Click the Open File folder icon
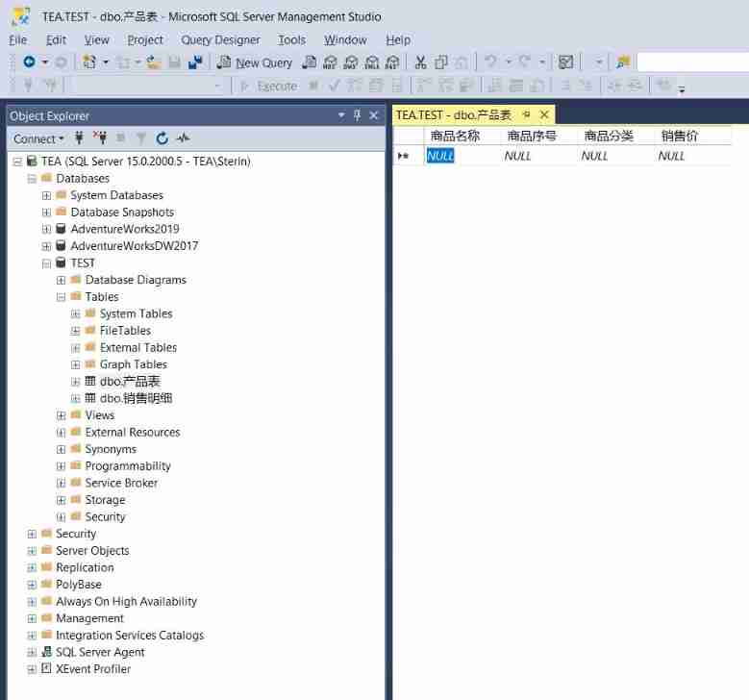 point(153,62)
